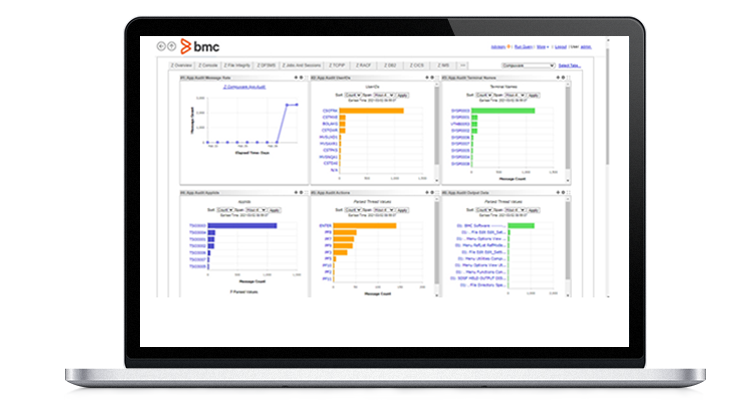The width and height of the screenshot is (750, 400).
Task: Click settings icon on App Audit Message Rate panel
Action: pyautogui.click(x=296, y=77)
